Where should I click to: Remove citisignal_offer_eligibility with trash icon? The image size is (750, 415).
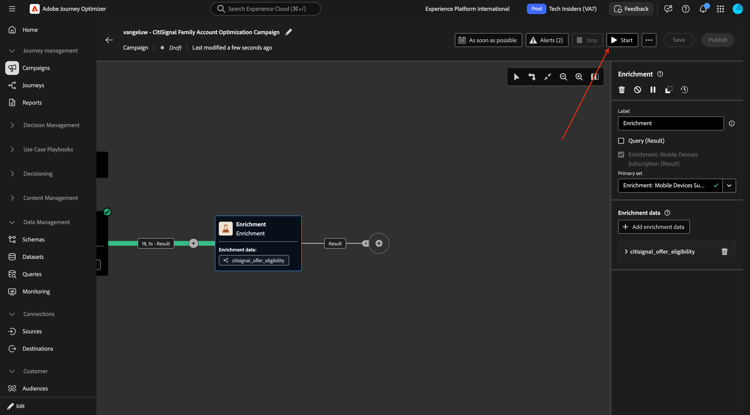pos(724,251)
